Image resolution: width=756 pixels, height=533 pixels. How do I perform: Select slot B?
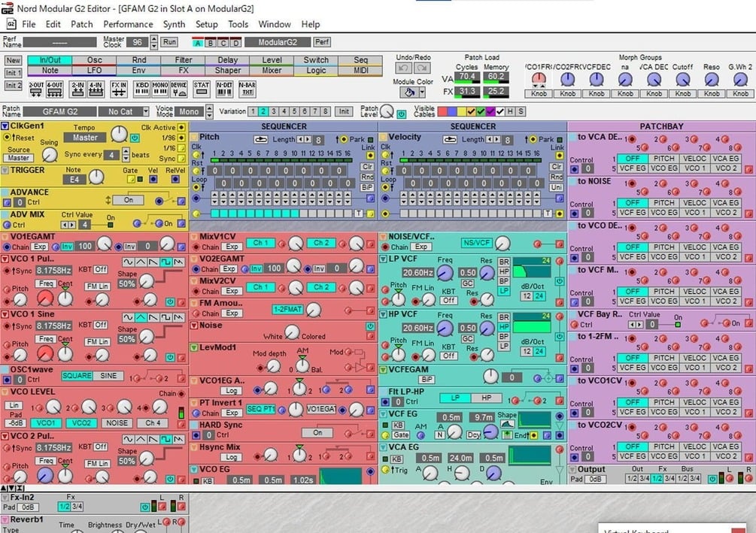[x=211, y=43]
